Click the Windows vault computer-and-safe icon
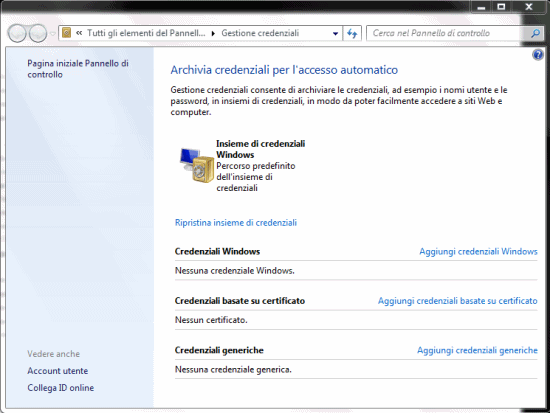The width and height of the screenshot is (550, 413). (x=197, y=165)
